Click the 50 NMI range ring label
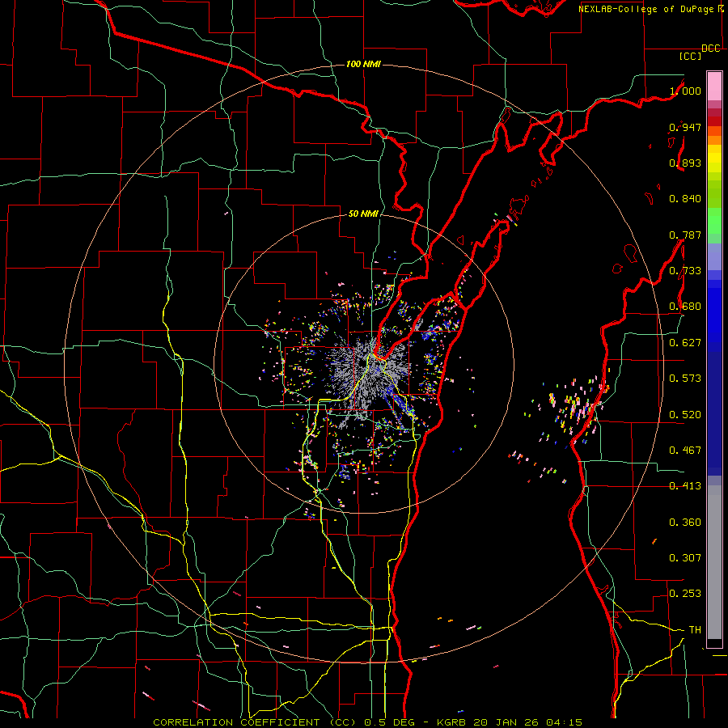This screenshot has width=728, height=728. click(x=363, y=214)
